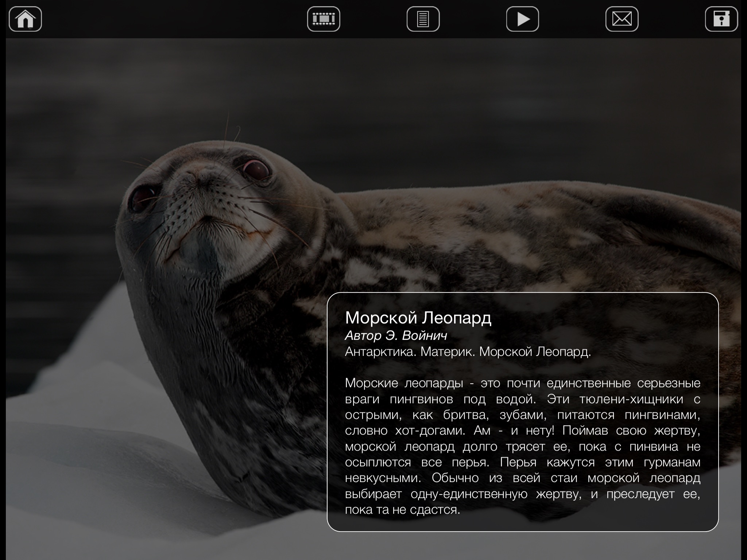Tap the rounded text panel's bottom border

(x=522, y=531)
